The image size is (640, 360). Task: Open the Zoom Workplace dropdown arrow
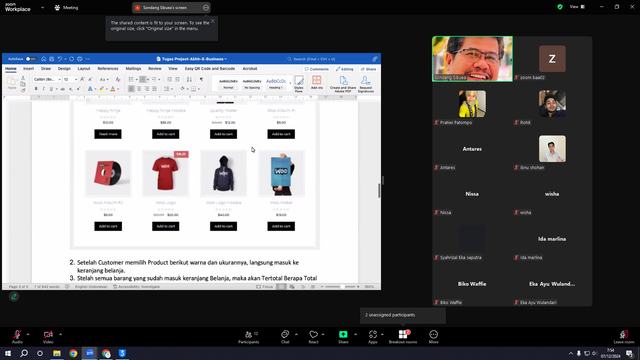pyautogui.click(x=42, y=7)
